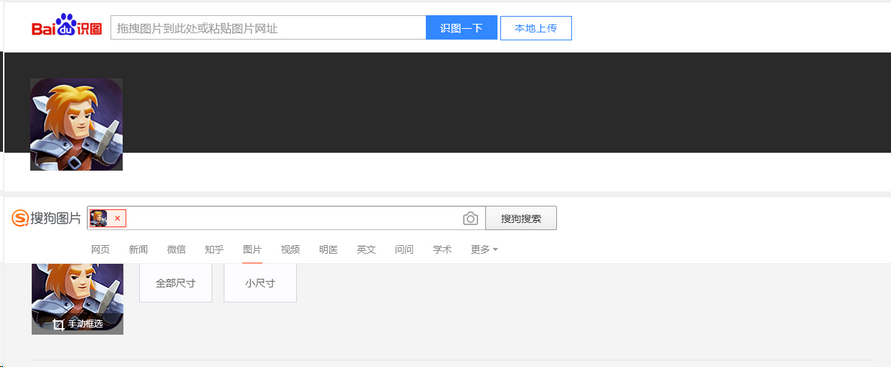Open the uploaded warrior thumbnail in Baidu
The image size is (891, 367).
pos(76,124)
